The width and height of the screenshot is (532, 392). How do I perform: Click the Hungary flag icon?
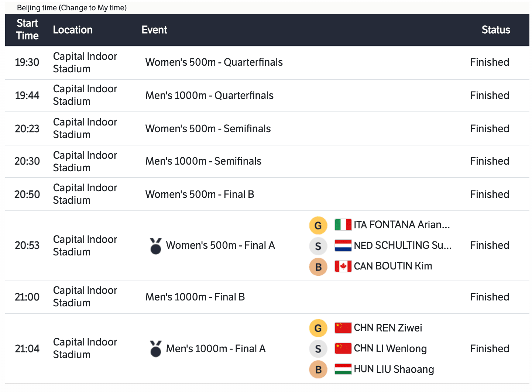343,369
